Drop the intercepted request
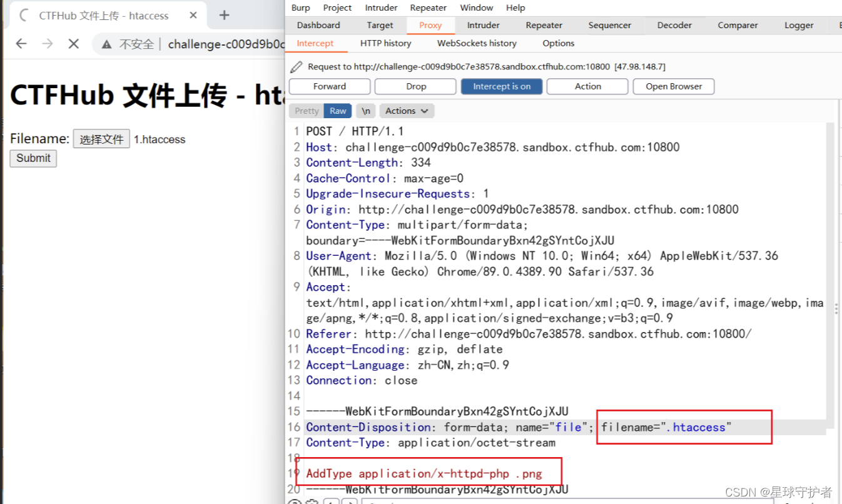842x504 pixels. 416,86
